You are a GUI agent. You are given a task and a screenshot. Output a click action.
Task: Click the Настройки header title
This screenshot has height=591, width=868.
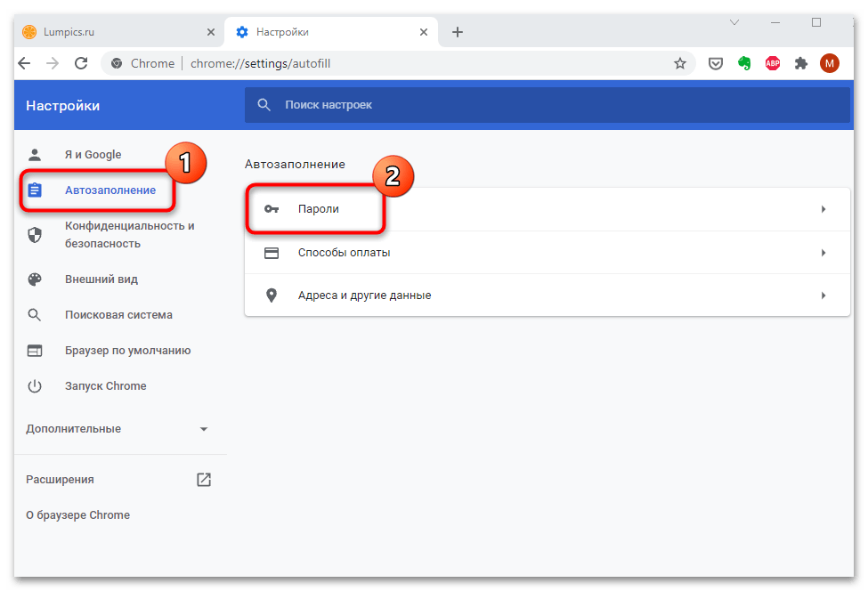(62, 106)
